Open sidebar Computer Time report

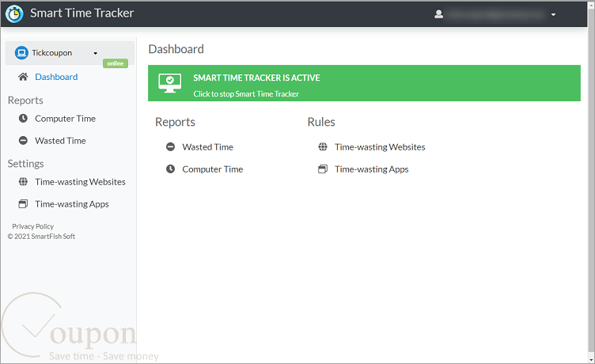pos(65,119)
